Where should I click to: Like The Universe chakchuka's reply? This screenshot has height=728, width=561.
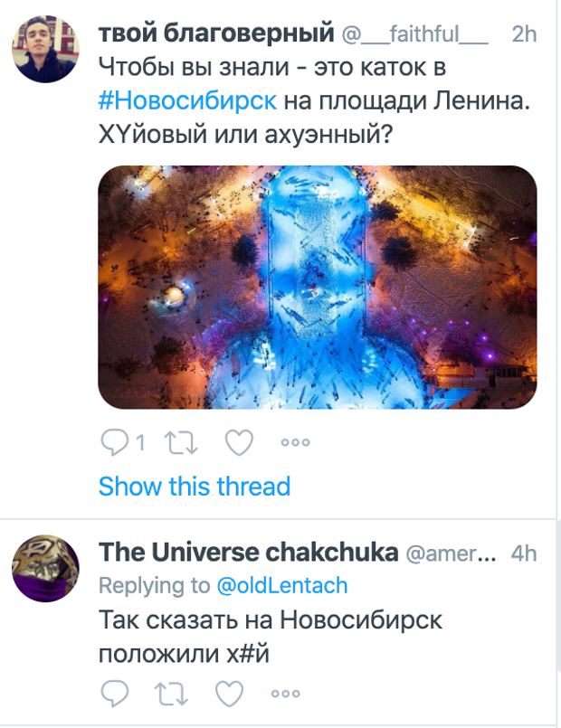tap(230, 694)
